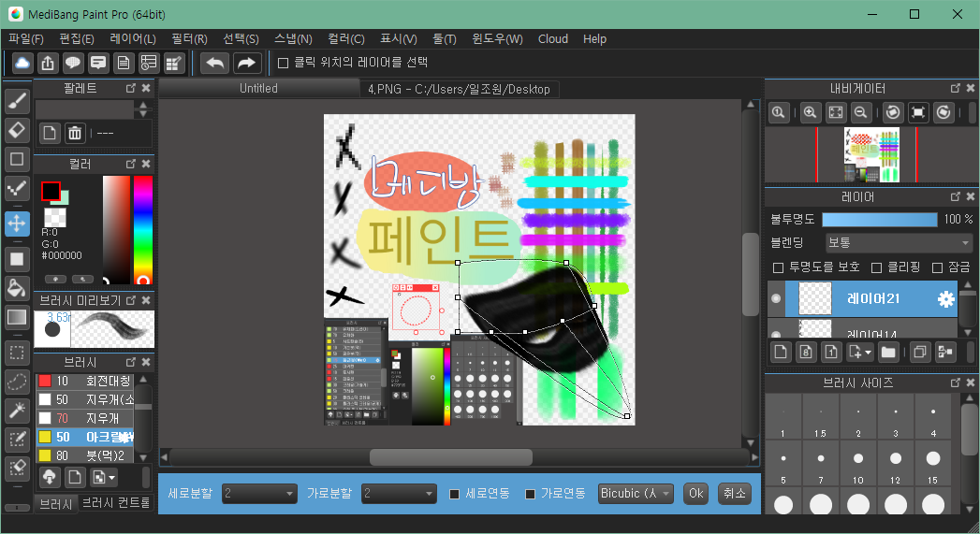
Task: Open the 파일(F) menu
Action: click(x=25, y=38)
